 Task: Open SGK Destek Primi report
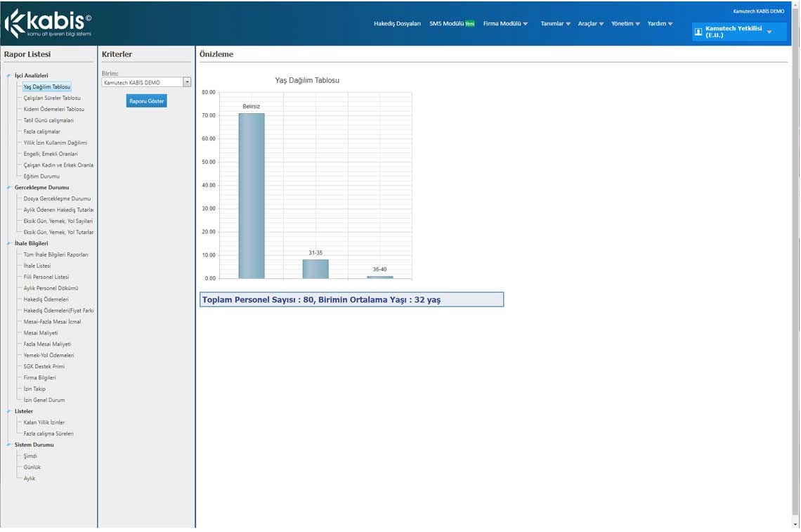point(44,368)
